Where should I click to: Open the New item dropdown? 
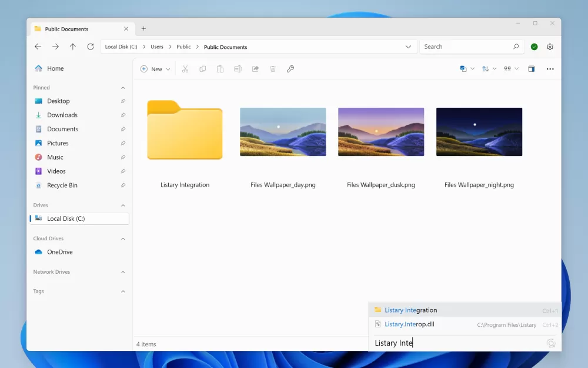[155, 69]
